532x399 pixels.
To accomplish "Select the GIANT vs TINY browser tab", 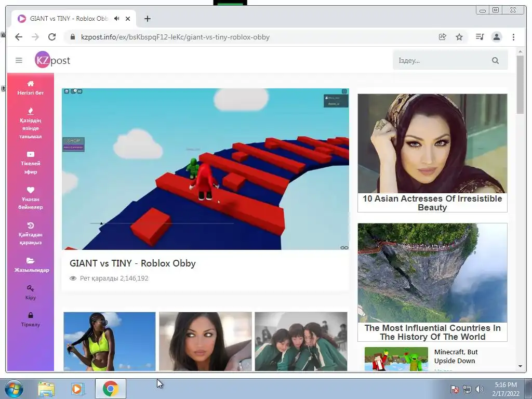I will point(74,19).
